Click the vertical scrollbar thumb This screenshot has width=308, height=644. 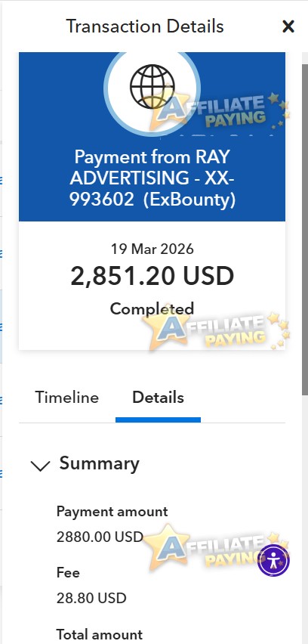(x=305, y=230)
